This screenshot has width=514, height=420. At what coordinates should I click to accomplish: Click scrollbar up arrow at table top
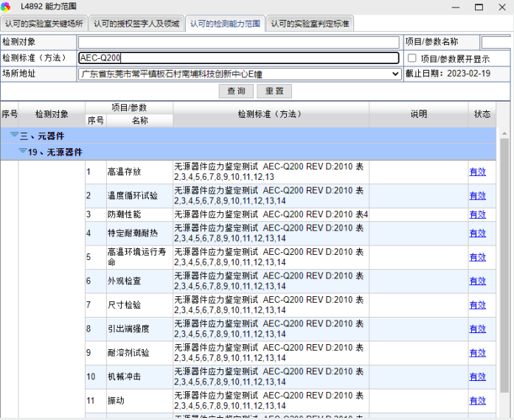click(505, 133)
